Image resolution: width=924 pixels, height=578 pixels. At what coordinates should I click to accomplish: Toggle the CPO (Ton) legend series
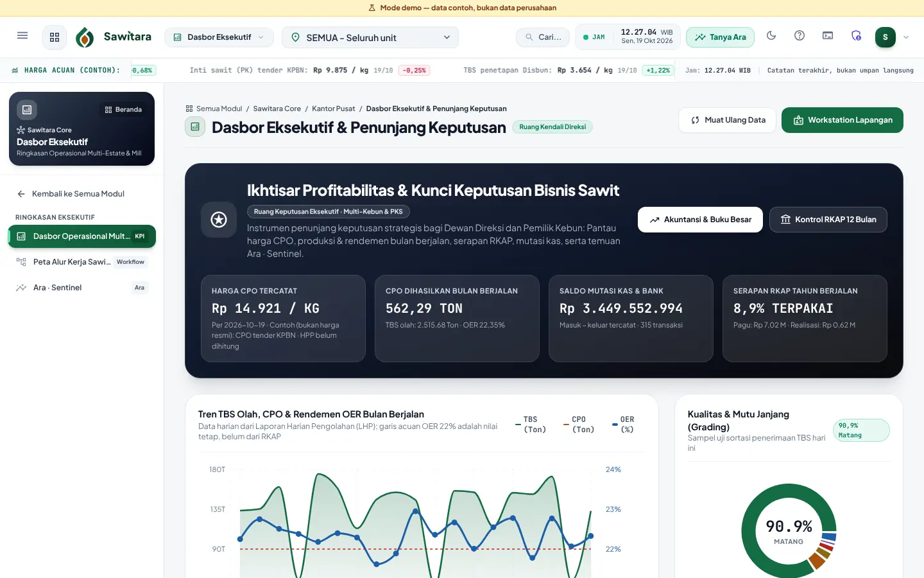[579, 425]
